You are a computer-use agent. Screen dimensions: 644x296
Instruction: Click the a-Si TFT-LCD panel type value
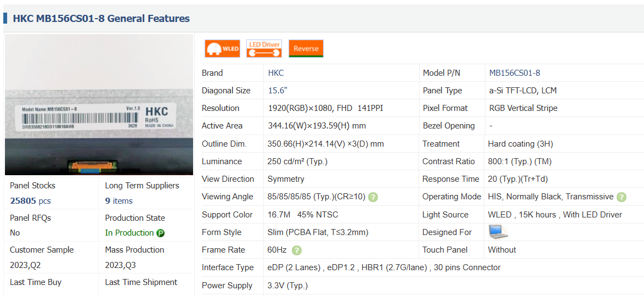pyautogui.click(x=523, y=91)
